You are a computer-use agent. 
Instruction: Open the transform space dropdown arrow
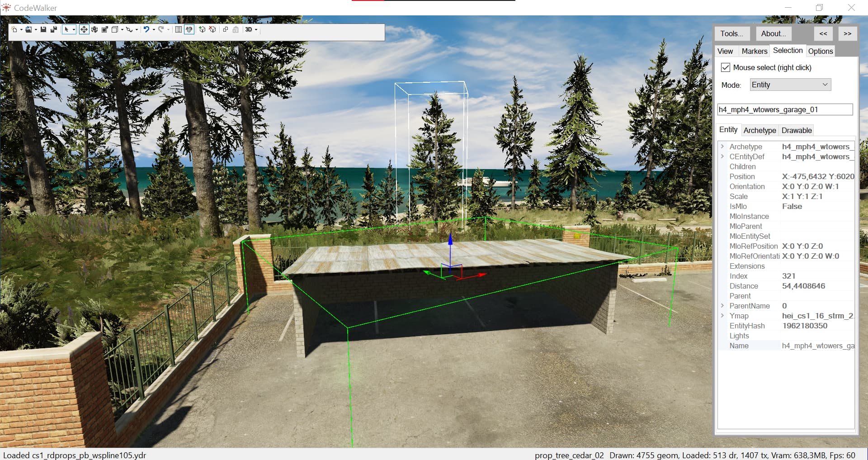click(x=122, y=30)
